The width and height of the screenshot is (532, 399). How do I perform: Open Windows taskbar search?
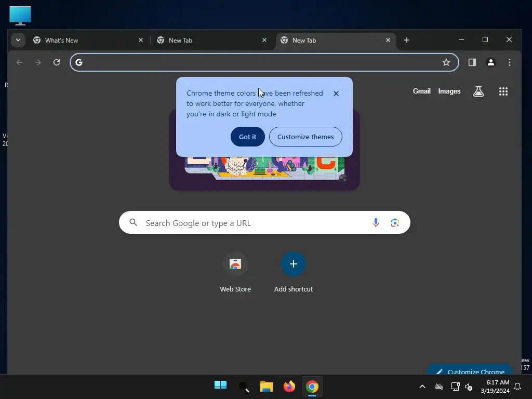[244, 387]
